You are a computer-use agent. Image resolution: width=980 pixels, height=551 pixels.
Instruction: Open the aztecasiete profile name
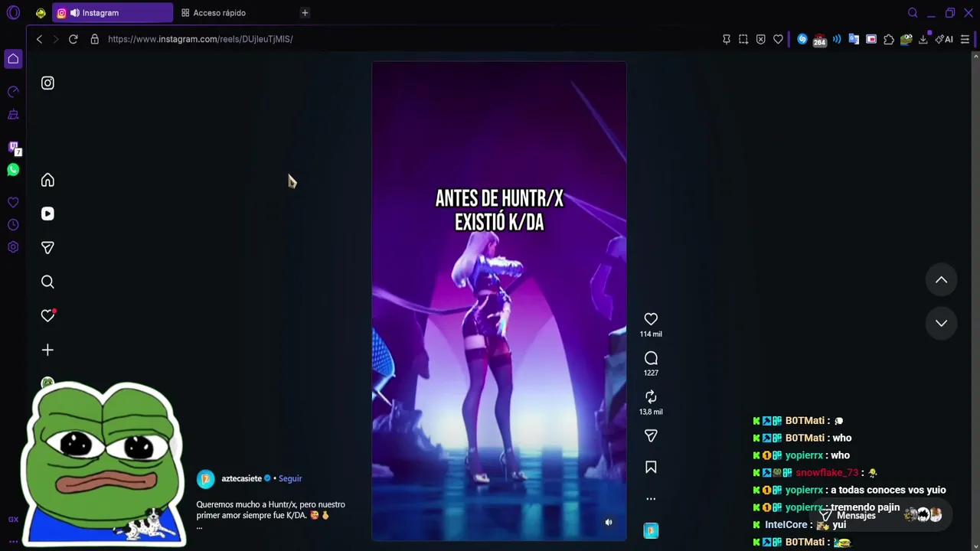tap(241, 478)
